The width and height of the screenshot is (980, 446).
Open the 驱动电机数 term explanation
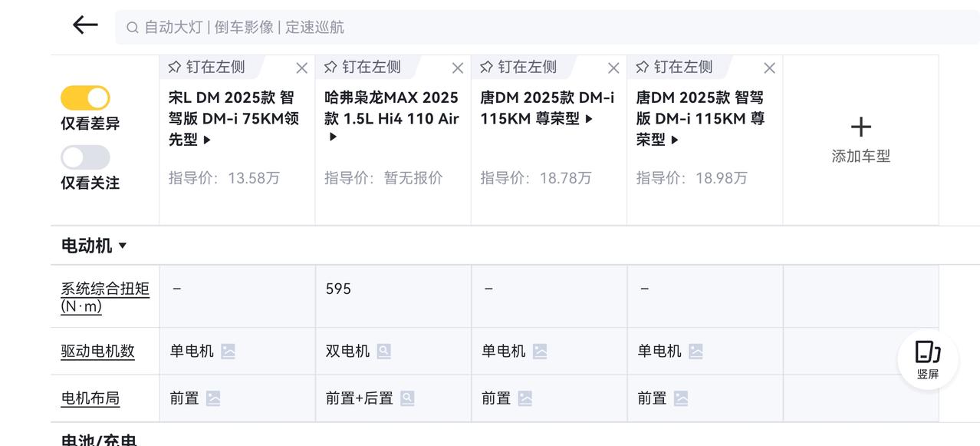tap(97, 351)
